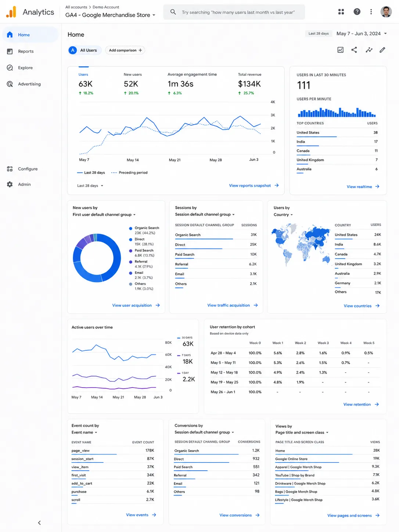Click the All accounts breadcrumb
Screen dimensions: 399x532
click(76, 7)
